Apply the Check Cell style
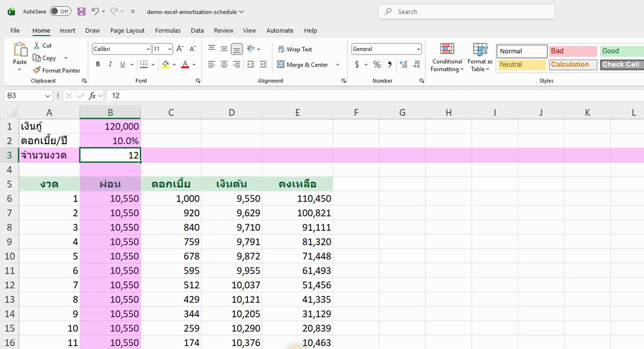The width and height of the screenshot is (644, 349). [x=622, y=64]
